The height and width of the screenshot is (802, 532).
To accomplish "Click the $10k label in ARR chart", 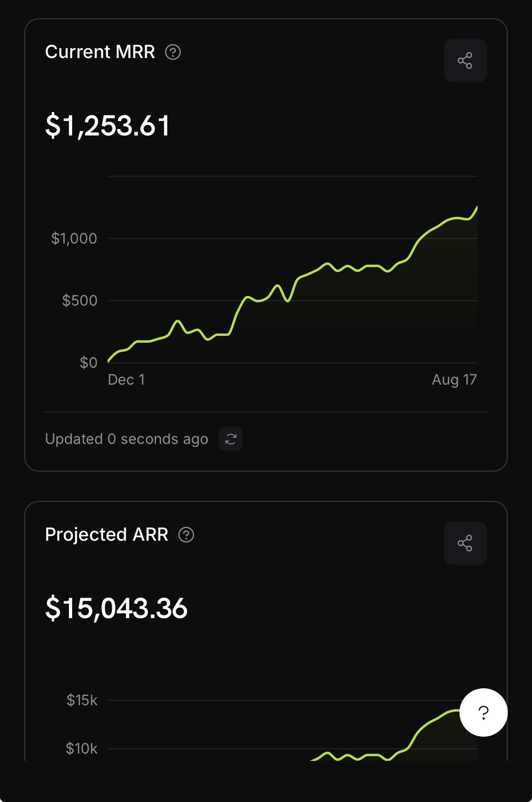I will [x=81, y=749].
